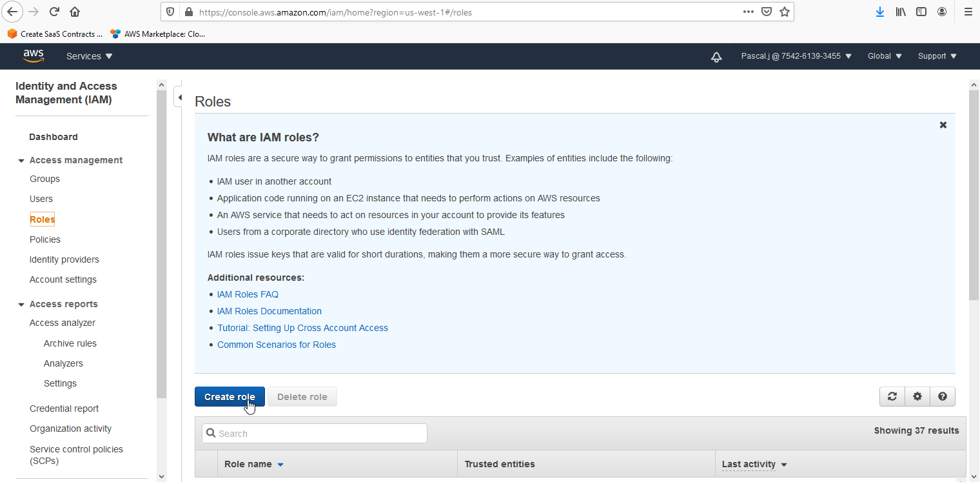The width and height of the screenshot is (980, 484).
Task: Toggle the Firefox sidebar view icon
Action: click(x=921, y=12)
